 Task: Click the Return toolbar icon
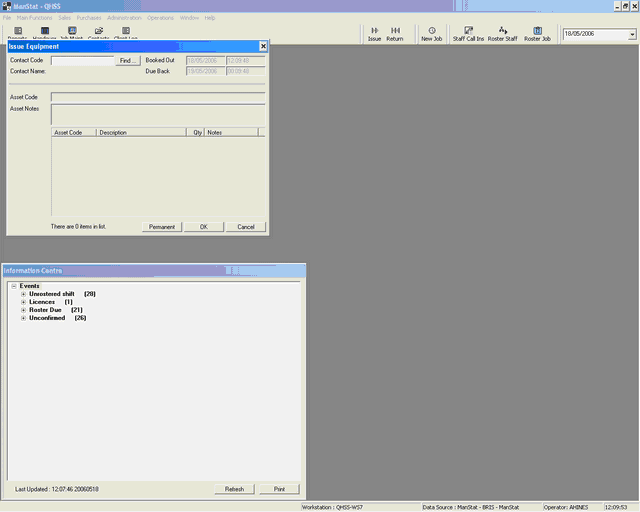[x=395, y=33]
